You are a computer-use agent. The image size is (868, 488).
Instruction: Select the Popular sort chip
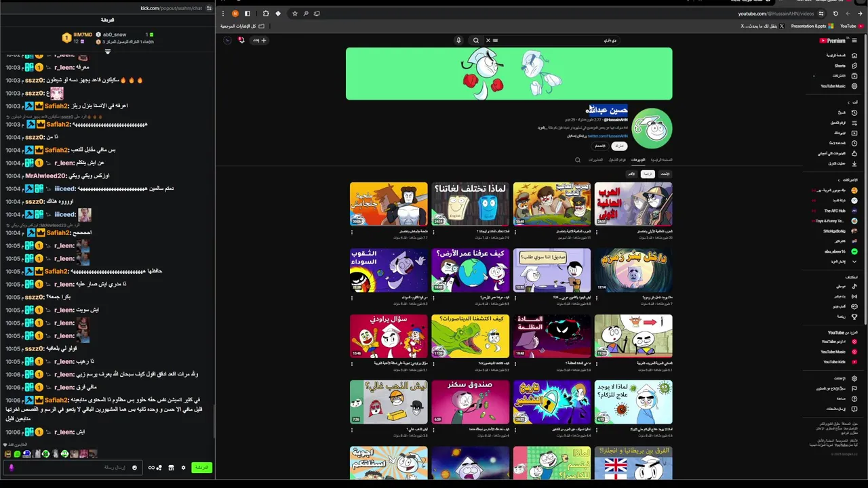(x=648, y=174)
